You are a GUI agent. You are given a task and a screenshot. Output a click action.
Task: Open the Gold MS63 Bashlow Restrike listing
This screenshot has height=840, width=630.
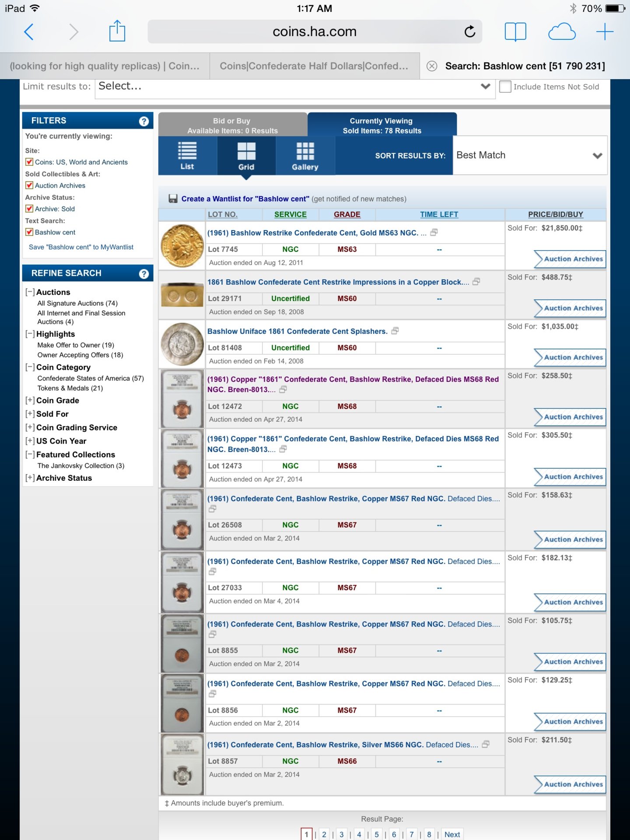(312, 233)
